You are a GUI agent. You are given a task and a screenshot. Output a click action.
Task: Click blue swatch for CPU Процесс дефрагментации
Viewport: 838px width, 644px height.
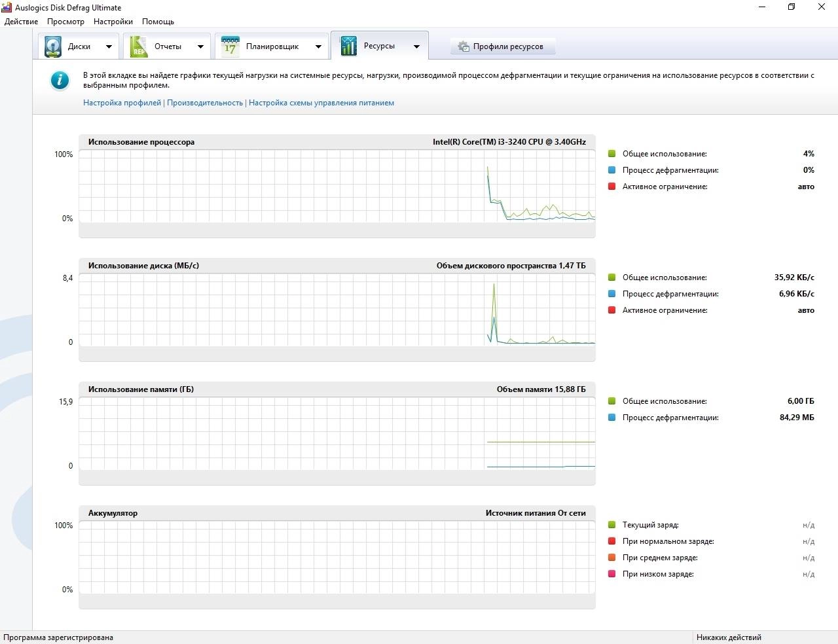pyautogui.click(x=612, y=170)
